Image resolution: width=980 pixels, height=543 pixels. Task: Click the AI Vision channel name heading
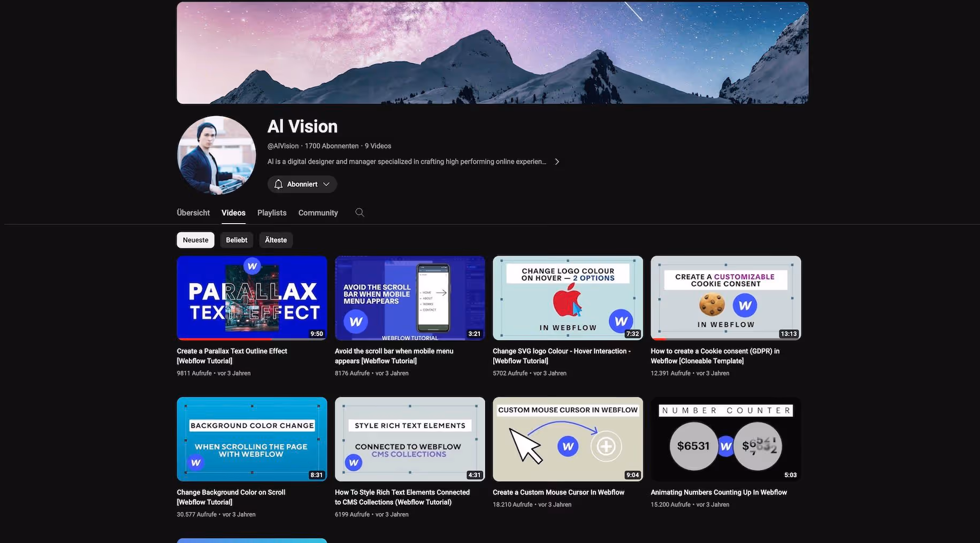302,127
